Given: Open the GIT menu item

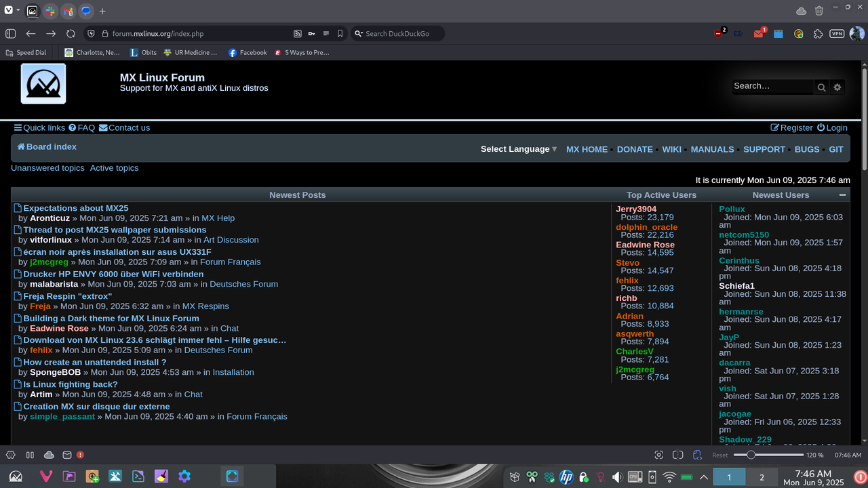Looking at the screenshot, I should (836, 149).
